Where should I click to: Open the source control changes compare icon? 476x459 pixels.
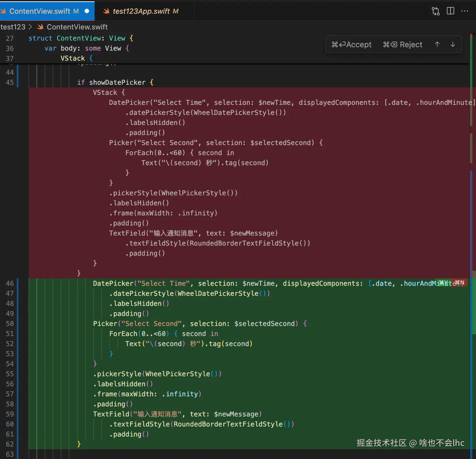tap(435, 11)
